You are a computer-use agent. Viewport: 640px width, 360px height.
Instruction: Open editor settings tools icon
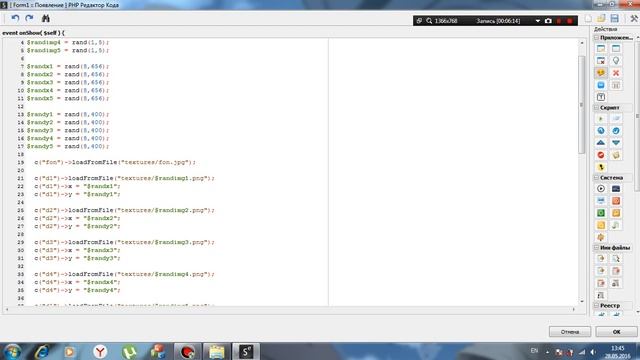[634, 19]
